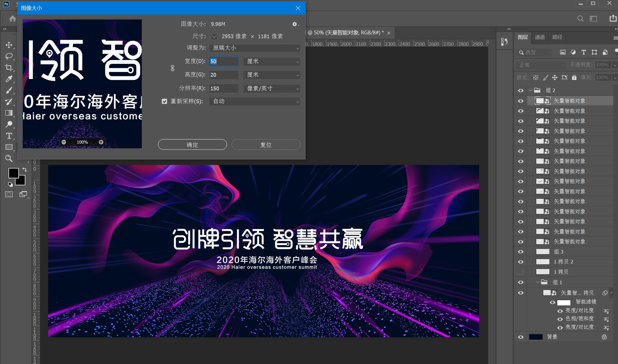
Task: Lock image pixels brush icon
Action: pos(545,78)
